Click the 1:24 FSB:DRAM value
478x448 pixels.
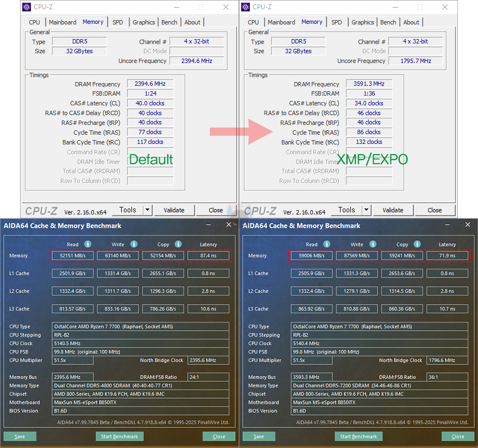coord(150,93)
